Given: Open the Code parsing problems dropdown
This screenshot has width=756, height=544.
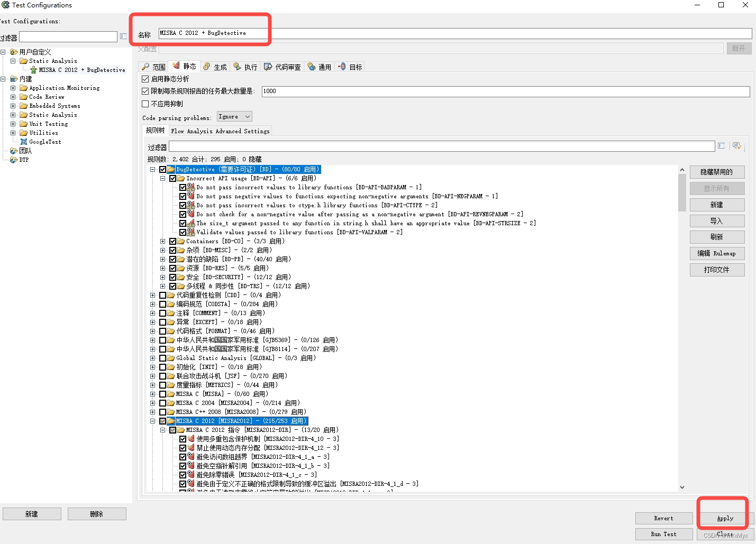Looking at the screenshot, I should 234,116.
